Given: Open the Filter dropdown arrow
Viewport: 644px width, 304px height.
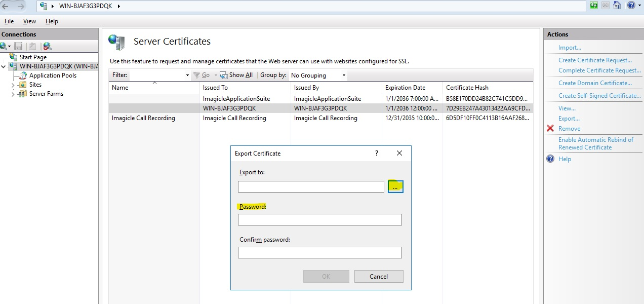Looking at the screenshot, I should click(187, 75).
